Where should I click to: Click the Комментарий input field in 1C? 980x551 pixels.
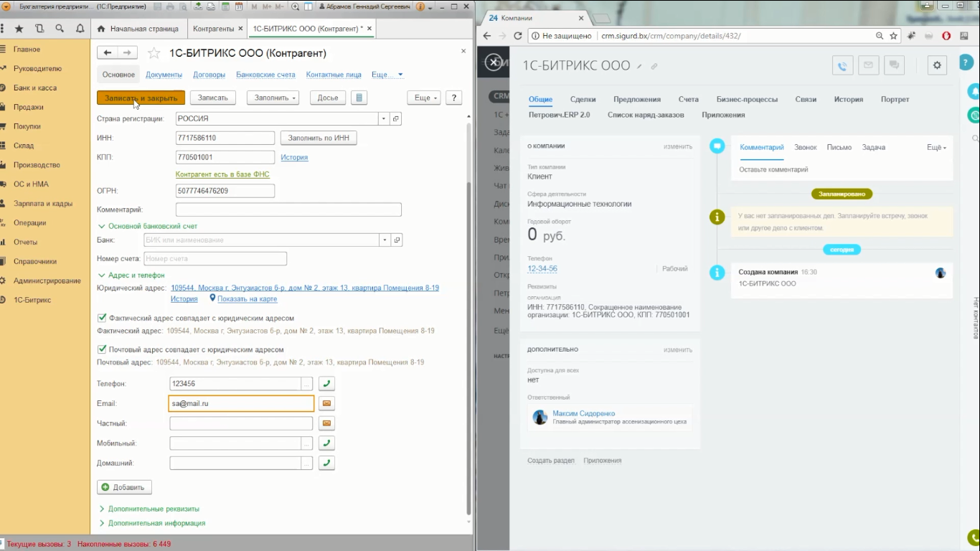pos(288,210)
